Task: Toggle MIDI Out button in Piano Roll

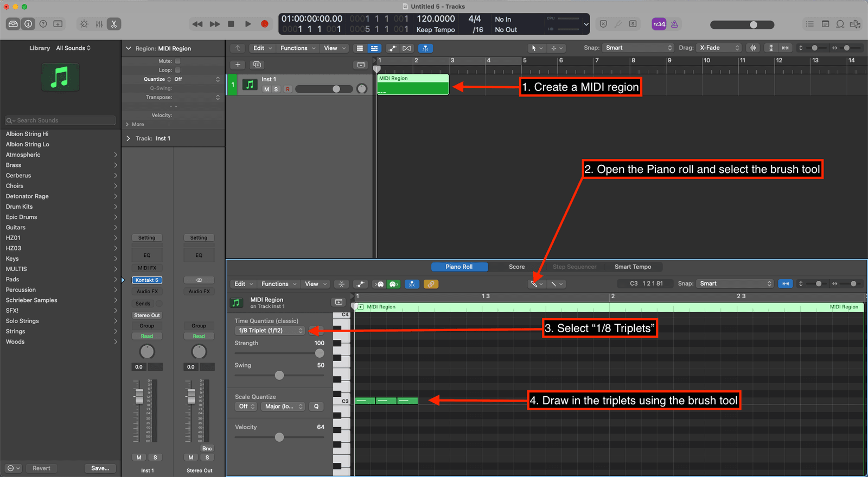Action: pos(394,284)
